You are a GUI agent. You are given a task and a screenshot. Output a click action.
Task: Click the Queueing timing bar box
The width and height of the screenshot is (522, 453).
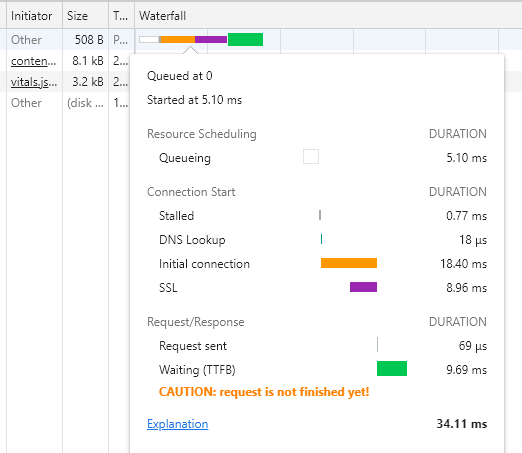[311, 157]
